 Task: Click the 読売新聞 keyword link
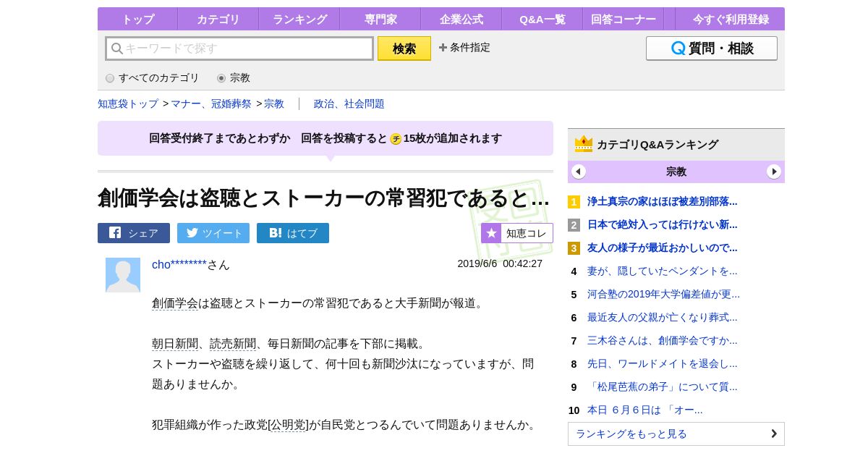[x=233, y=344]
